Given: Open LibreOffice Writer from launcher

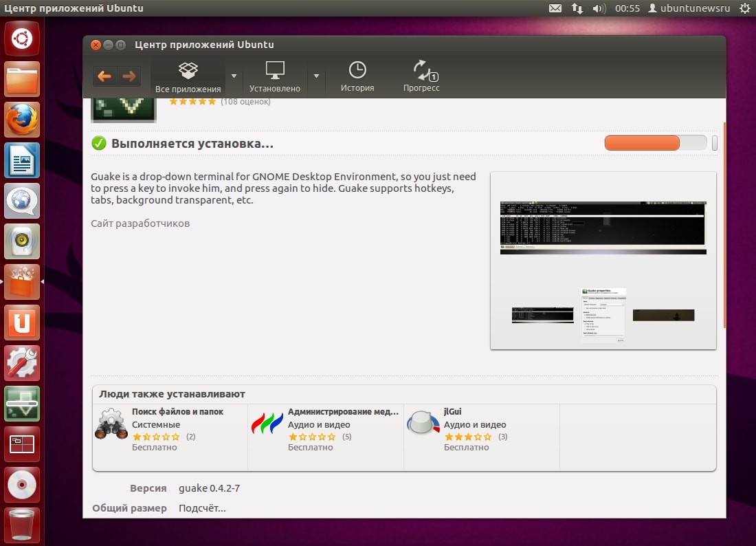Looking at the screenshot, I should point(22,160).
